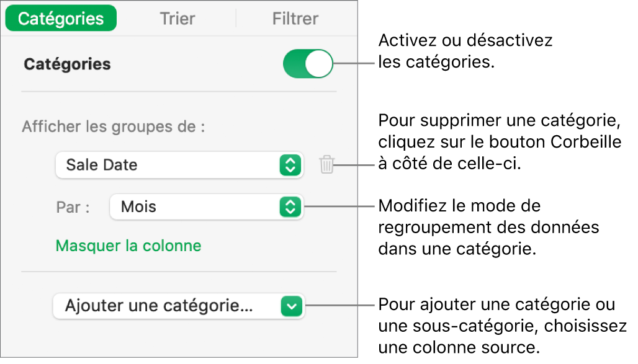Open the Mois grouping dropdown

(x=206, y=206)
